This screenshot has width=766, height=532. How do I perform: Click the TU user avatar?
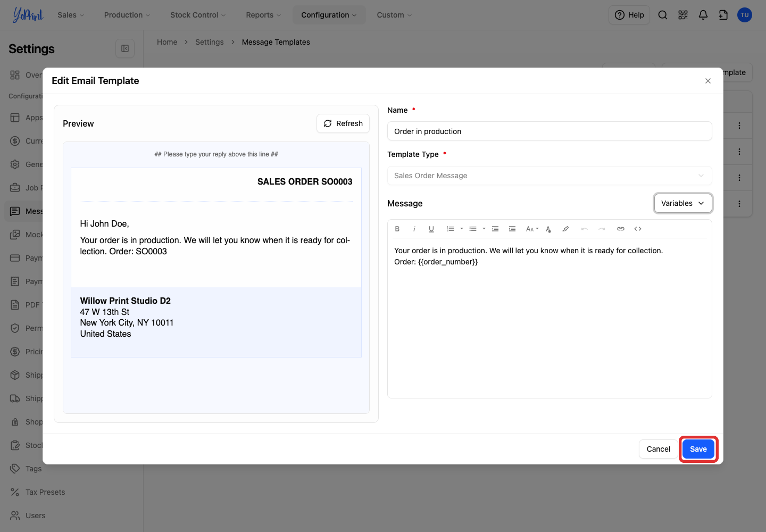pyautogui.click(x=745, y=15)
